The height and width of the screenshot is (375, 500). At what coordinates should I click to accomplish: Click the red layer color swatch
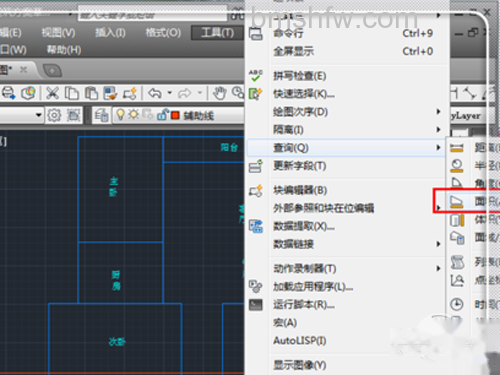(x=175, y=115)
